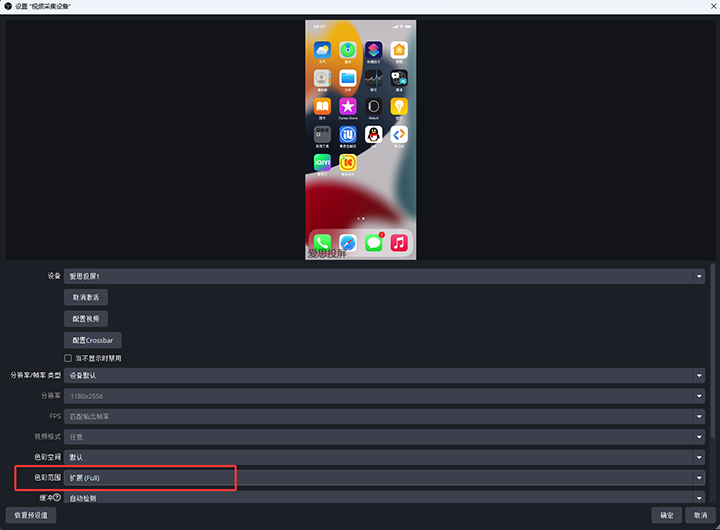
Task: Click the Weather app icon in the preview
Action: point(322,49)
